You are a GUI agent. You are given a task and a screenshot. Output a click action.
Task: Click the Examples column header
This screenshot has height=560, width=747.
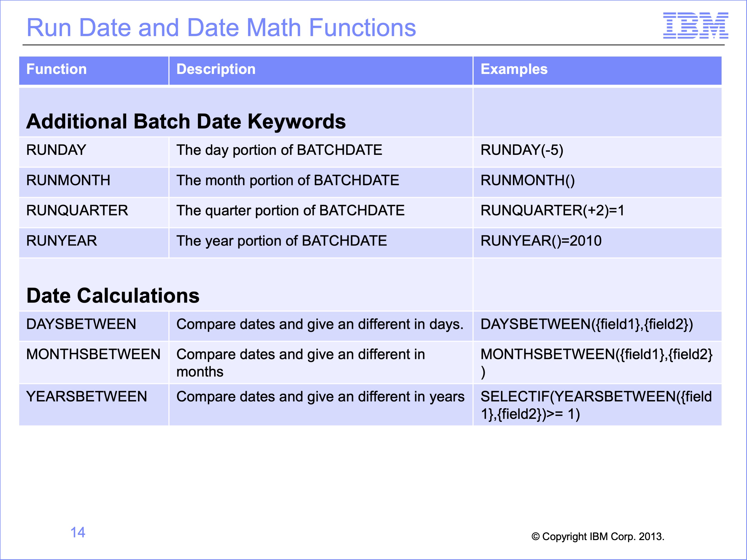[x=597, y=70]
